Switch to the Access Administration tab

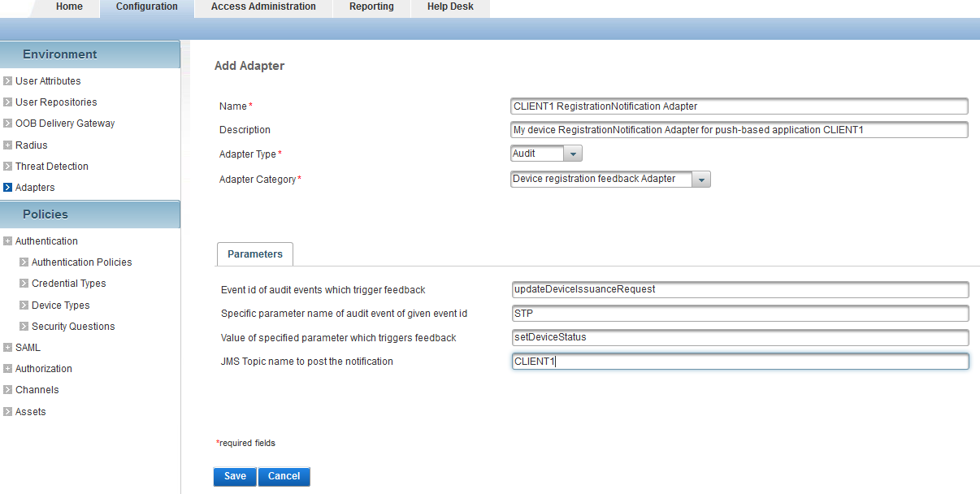[263, 7]
